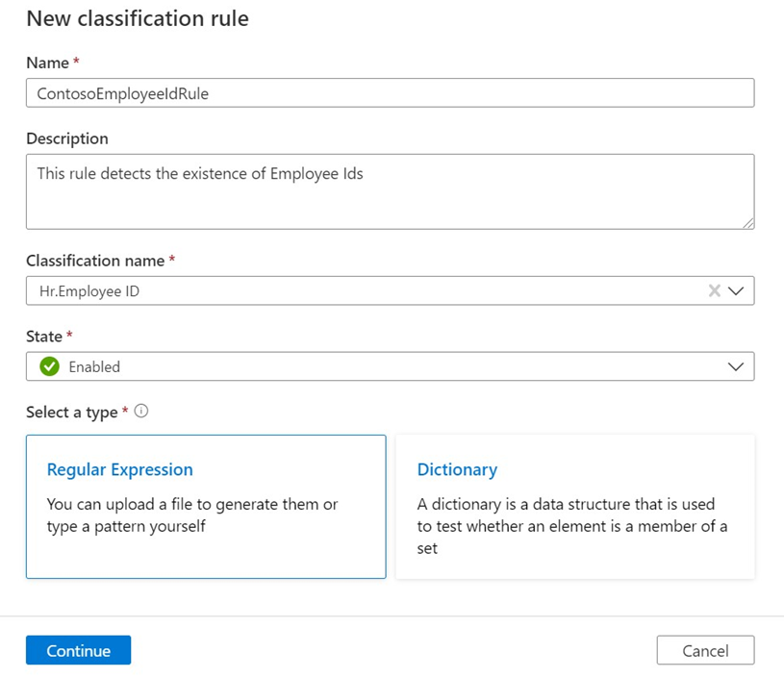Clear the Hr.Employee ID classification selection
This screenshot has width=784, height=677.
click(x=714, y=290)
